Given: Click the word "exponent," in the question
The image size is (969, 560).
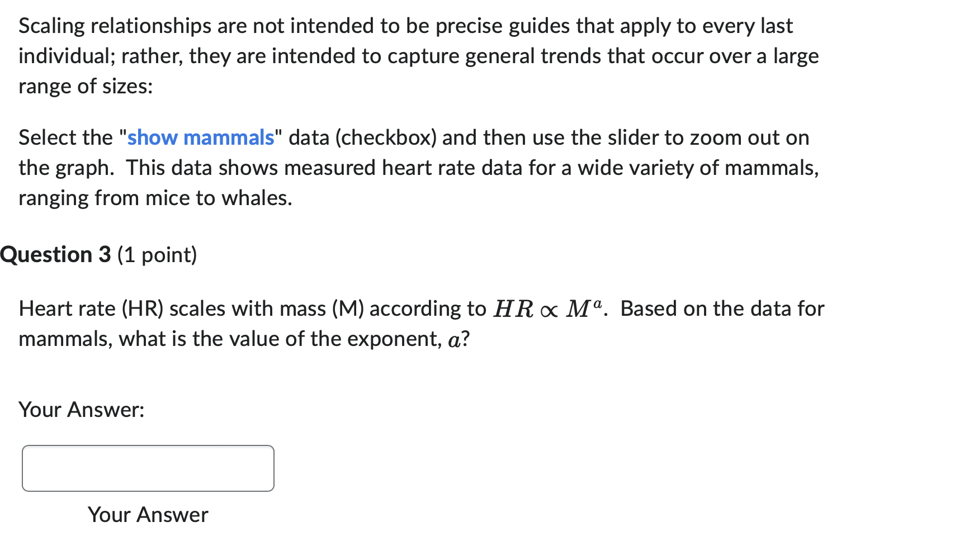Looking at the screenshot, I should click(x=395, y=339).
